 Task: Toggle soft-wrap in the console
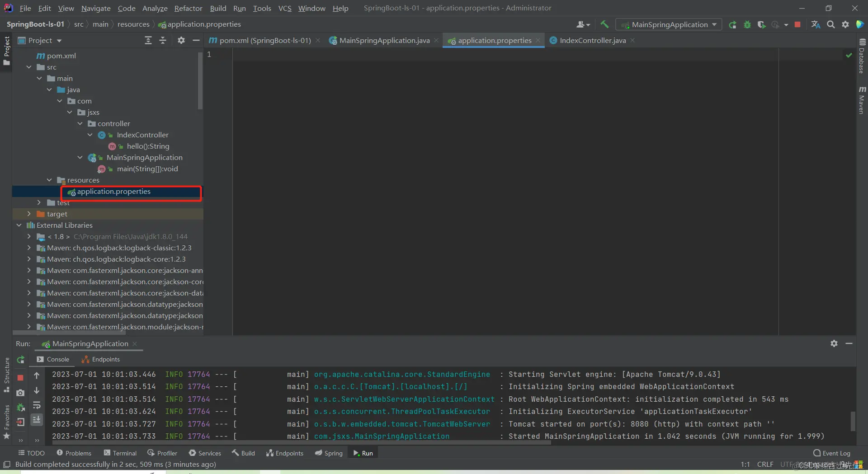(x=37, y=405)
